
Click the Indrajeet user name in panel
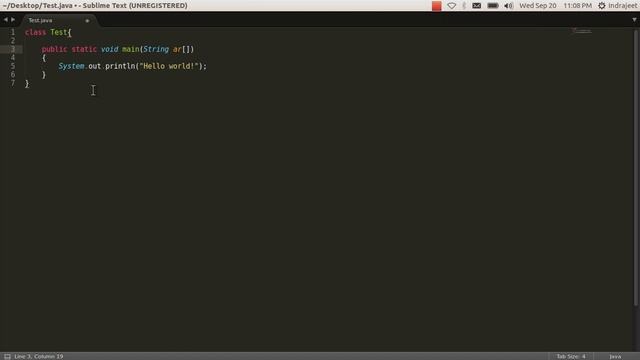pos(623,6)
